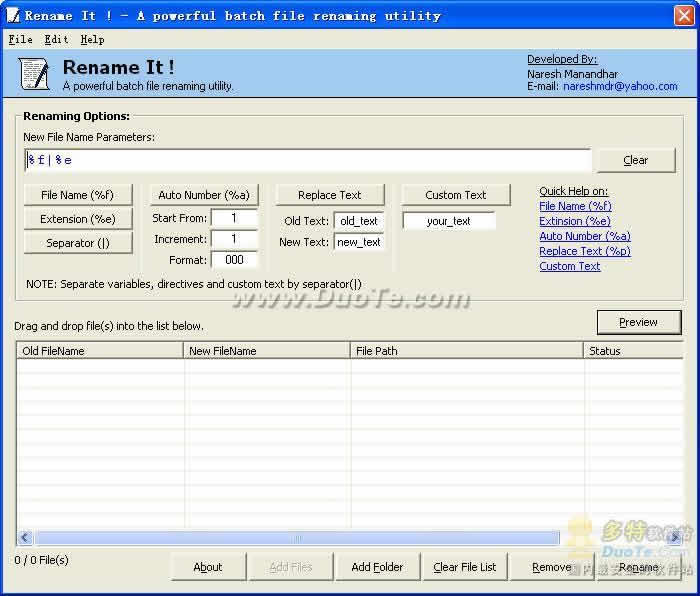700x596 pixels.
Task: Open quick help on Auto Number (%a)
Action: point(585,236)
